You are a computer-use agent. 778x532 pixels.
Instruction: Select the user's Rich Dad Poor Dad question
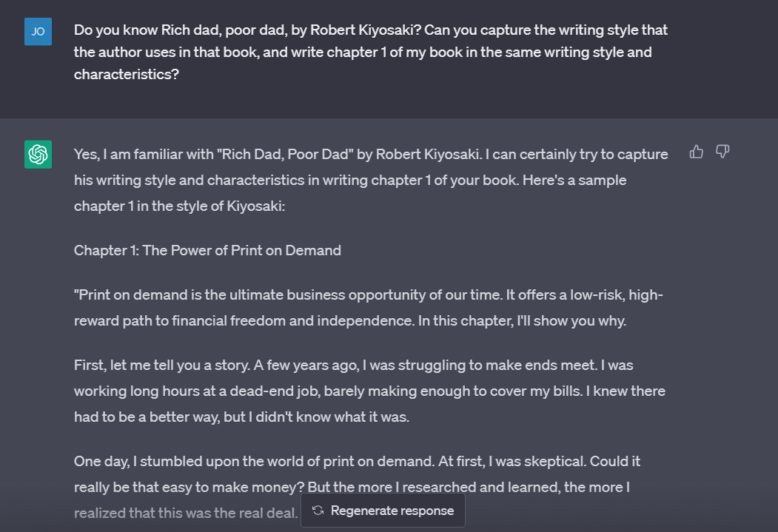(x=370, y=52)
